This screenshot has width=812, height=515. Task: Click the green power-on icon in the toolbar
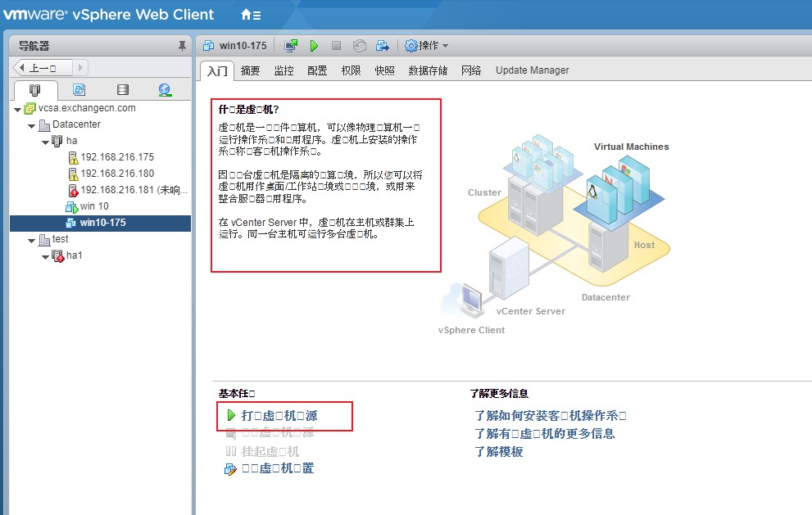(314, 46)
